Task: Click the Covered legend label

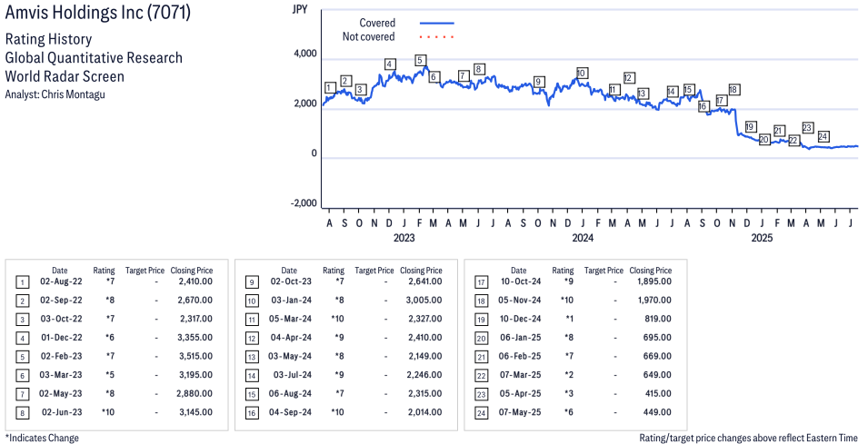Action: tap(377, 24)
